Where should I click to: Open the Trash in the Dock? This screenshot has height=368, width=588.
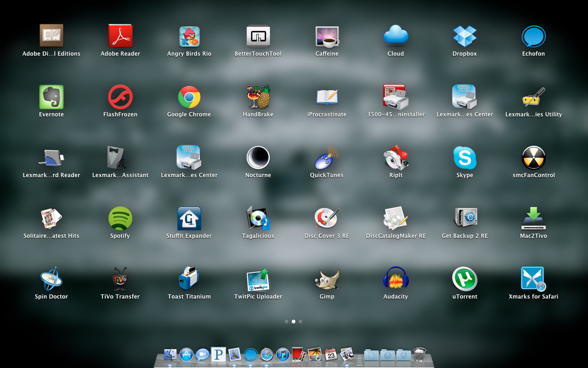[x=420, y=354]
